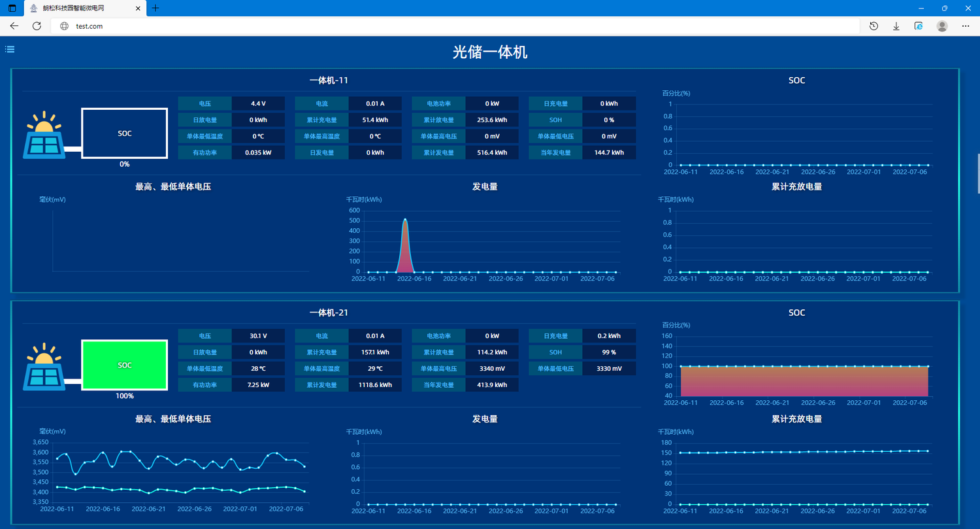
Task: Click the browser profile avatar
Action: tap(942, 26)
